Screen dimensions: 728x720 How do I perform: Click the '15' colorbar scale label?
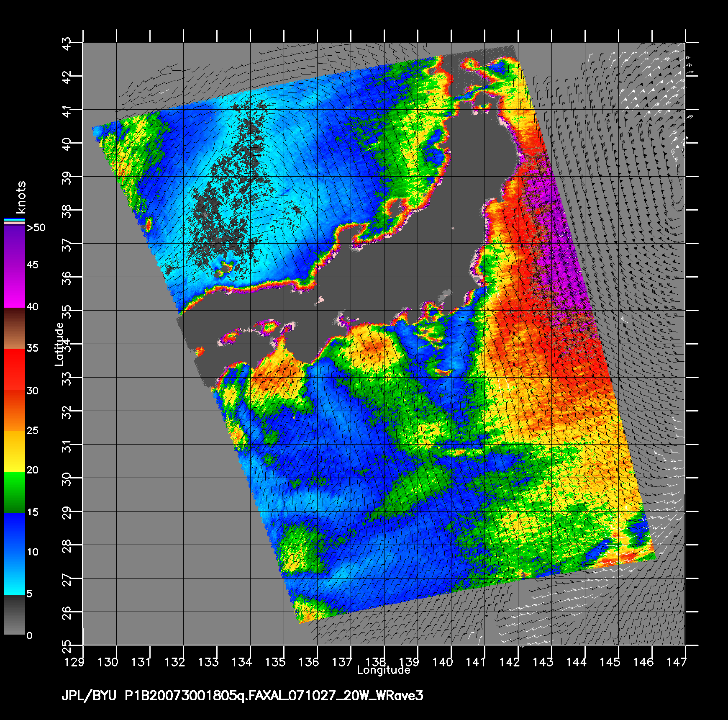click(x=32, y=512)
